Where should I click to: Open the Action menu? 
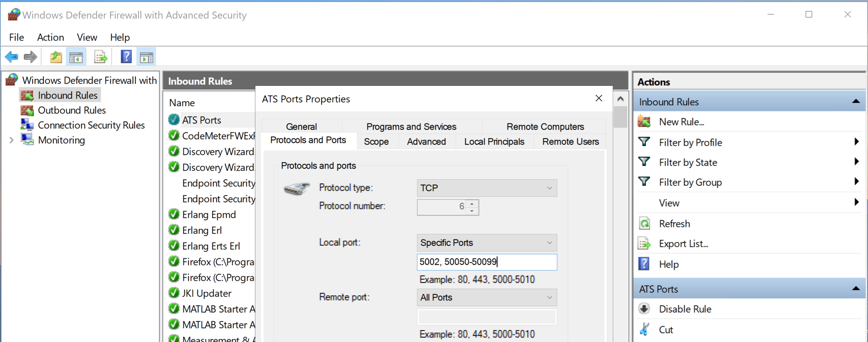(x=50, y=37)
